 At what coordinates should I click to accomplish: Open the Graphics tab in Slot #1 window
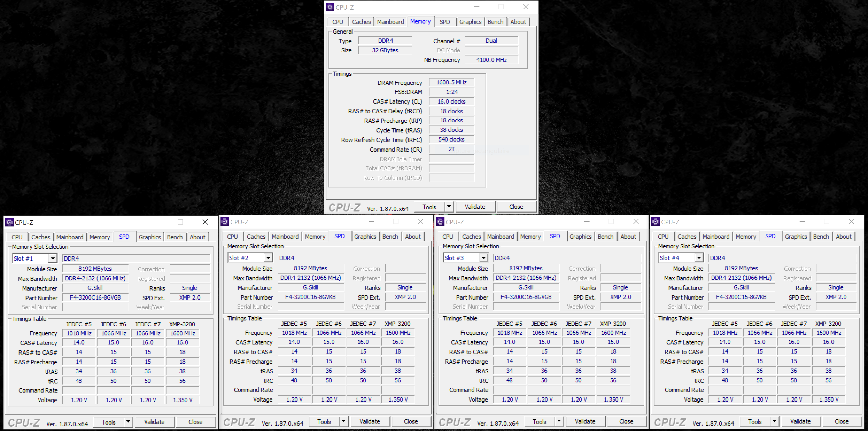[150, 237]
